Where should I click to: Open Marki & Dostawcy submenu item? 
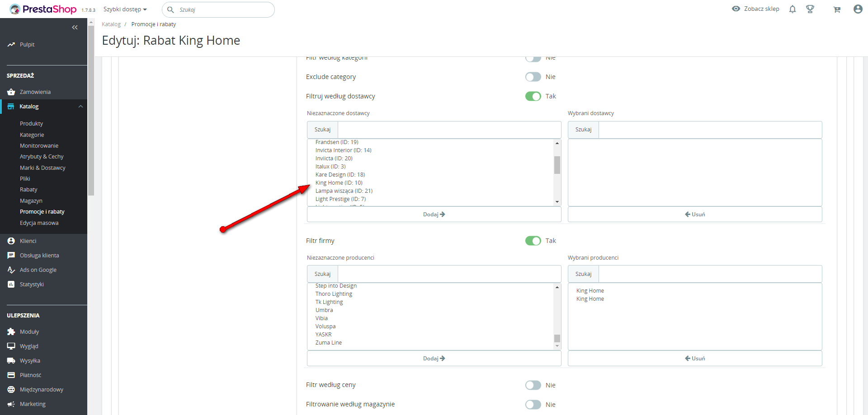click(x=42, y=168)
